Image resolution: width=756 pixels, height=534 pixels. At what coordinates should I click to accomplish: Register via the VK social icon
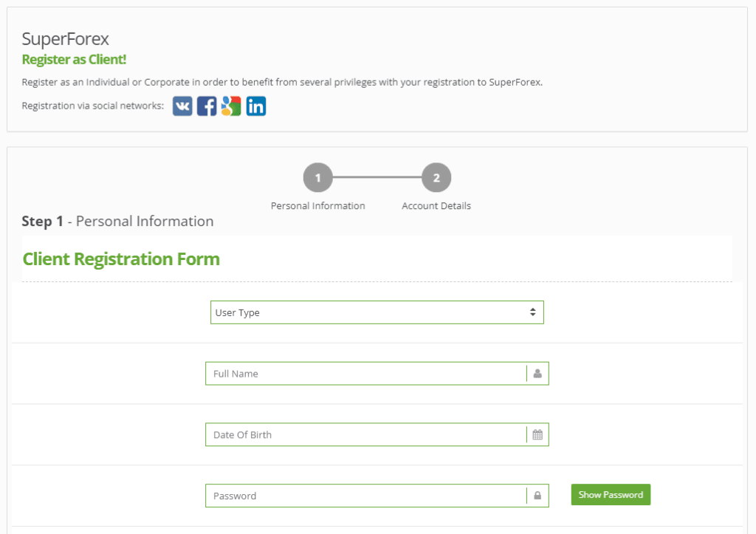(x=182, y=106)
